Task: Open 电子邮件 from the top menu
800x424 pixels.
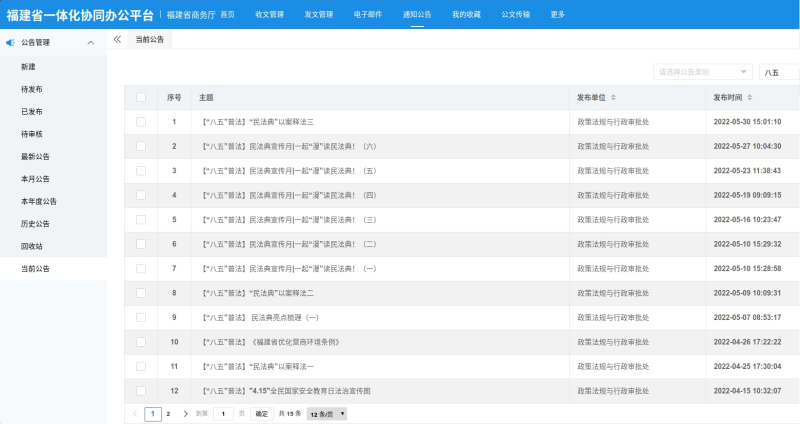Action: pos(367,14)
